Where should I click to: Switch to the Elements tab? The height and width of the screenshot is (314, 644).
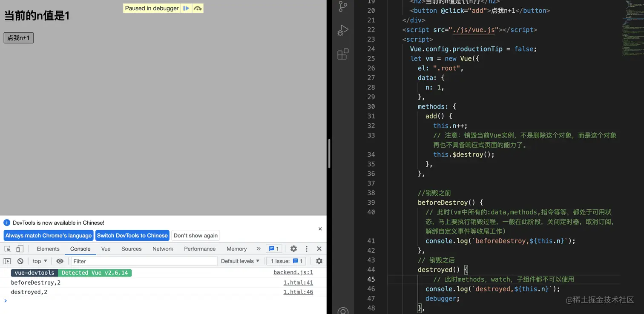(48, 249)
